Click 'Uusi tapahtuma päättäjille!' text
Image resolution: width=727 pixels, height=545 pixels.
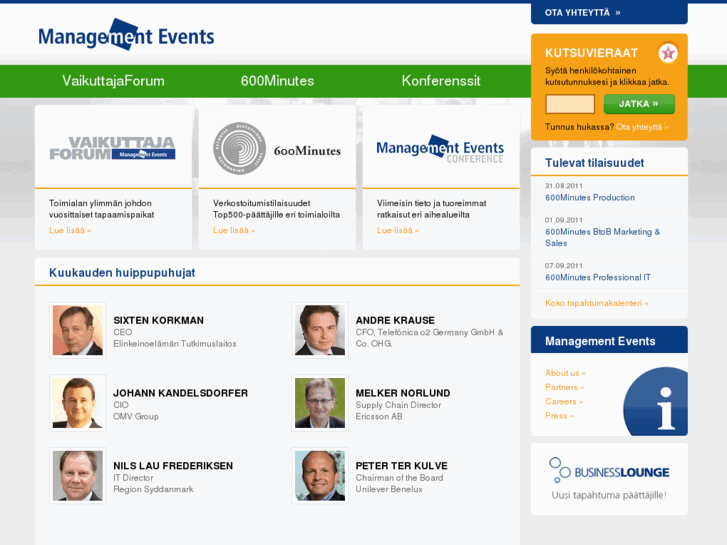pyautogui.click(x=609, y=495)
